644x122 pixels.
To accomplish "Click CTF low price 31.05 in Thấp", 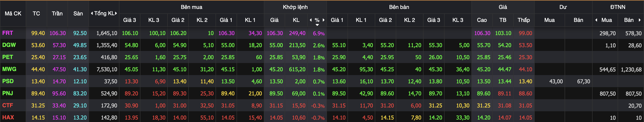I will pos(525,105).
